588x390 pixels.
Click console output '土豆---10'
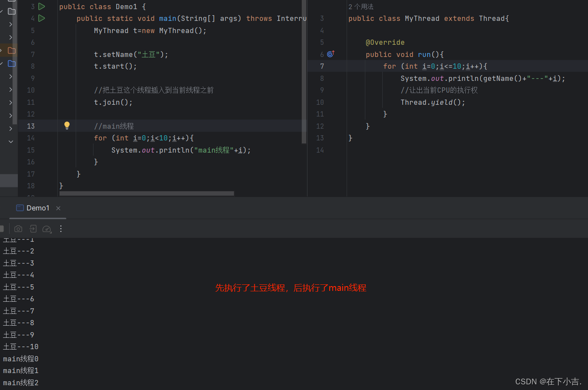pos(21,347)
